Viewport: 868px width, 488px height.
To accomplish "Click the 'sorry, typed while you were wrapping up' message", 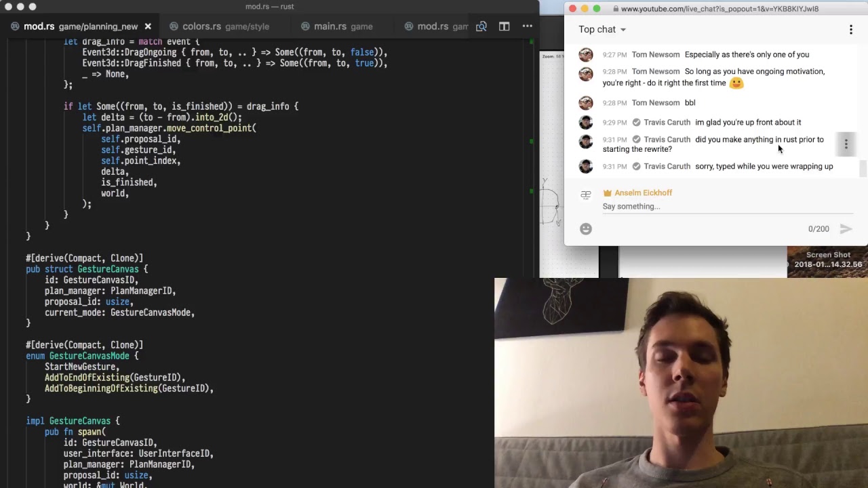I will (x=764, y=167).
